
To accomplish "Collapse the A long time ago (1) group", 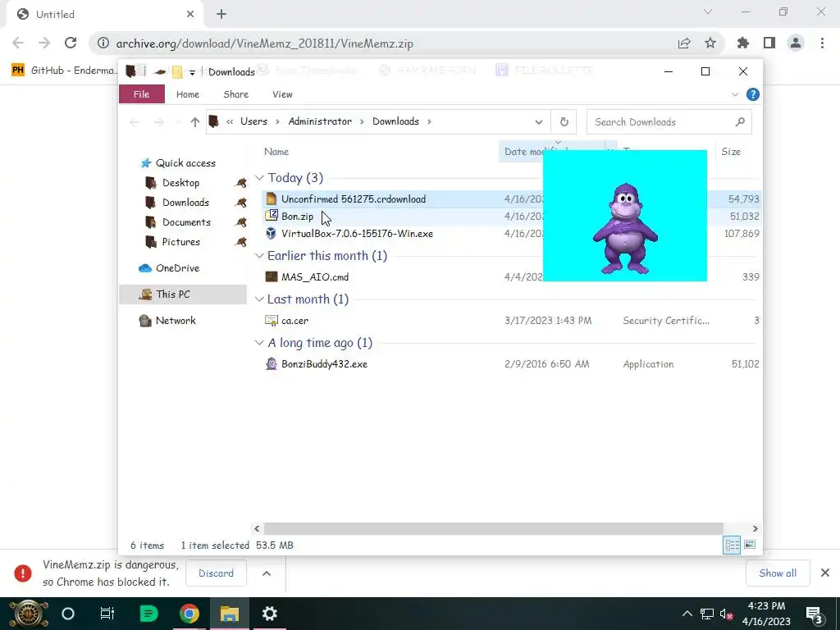I will pos(259,342).
